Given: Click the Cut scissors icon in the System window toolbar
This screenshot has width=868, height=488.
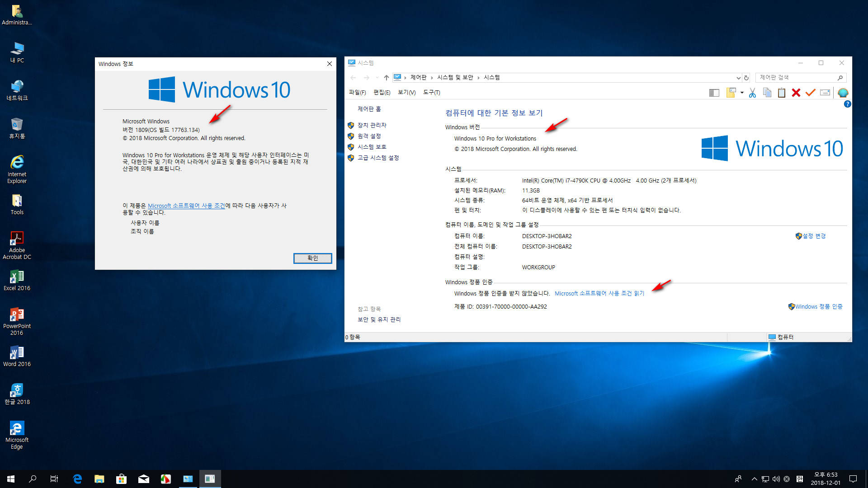Looking at the screenshot, I should 752,93.
